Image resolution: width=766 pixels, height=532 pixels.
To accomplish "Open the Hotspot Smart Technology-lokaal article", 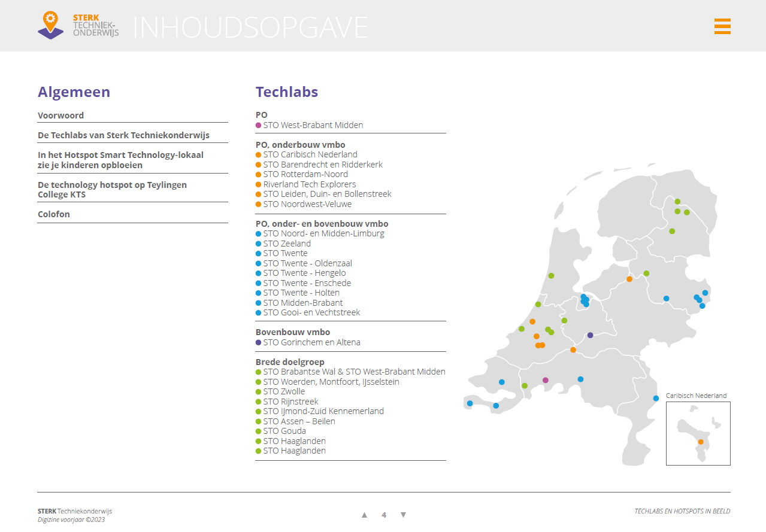I will [120, 160].
